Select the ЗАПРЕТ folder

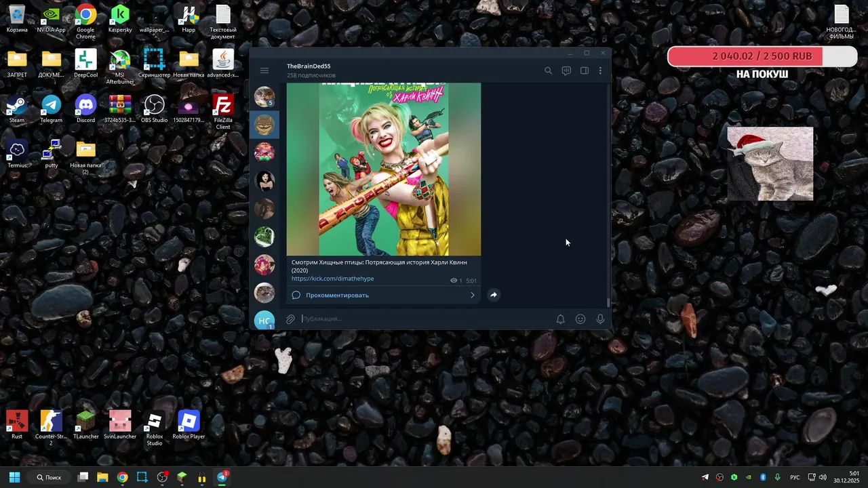pyautogui.click(x=17, y=64)
